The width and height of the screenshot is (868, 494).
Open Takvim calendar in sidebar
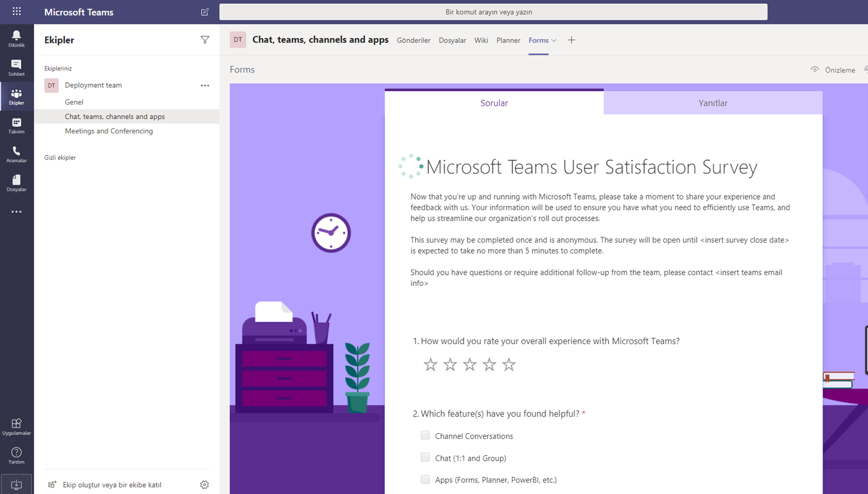pyautogui.click(x=17, y=125)
